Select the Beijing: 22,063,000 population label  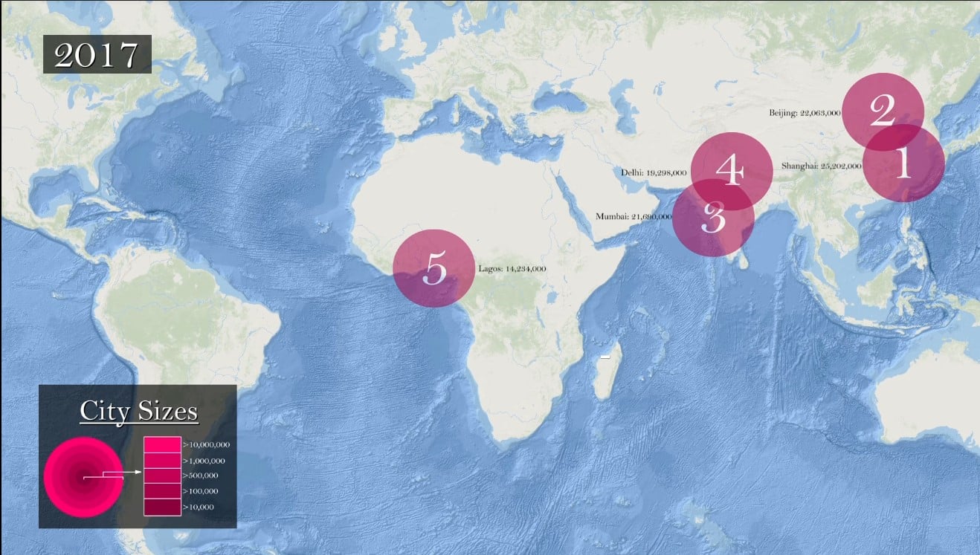[x=805, y=113]
